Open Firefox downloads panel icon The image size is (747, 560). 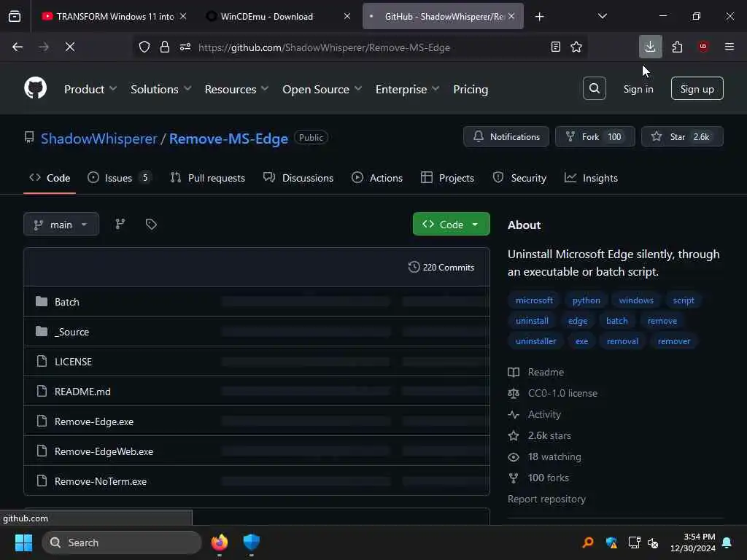(650, 47)
